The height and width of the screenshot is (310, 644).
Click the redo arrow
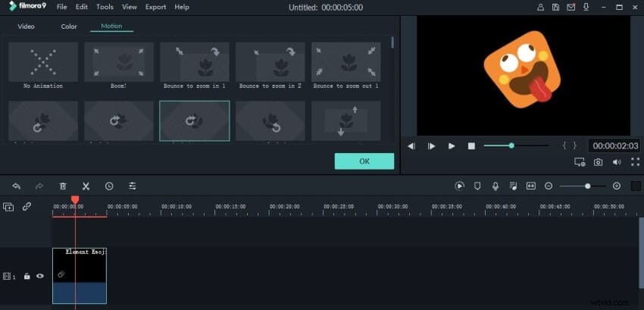click(x=39, y=186)
